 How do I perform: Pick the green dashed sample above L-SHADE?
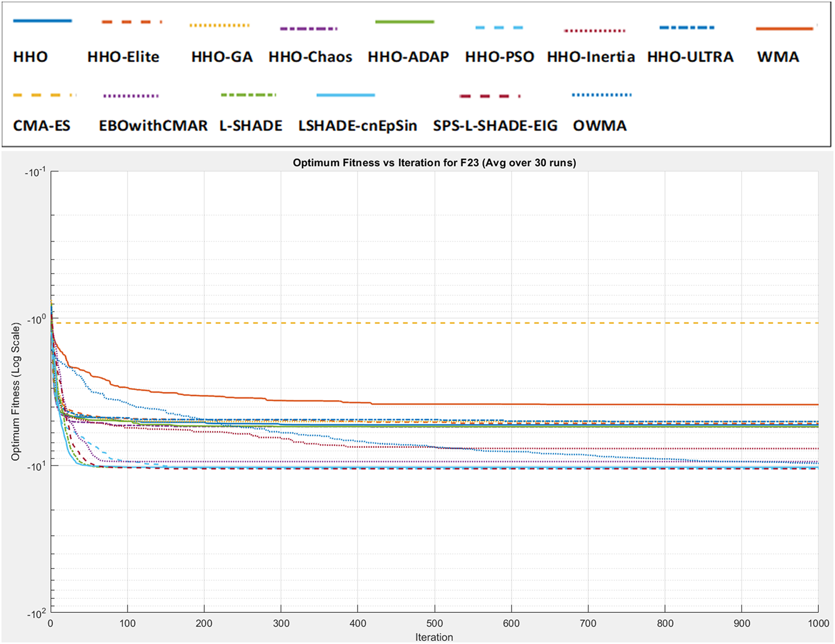click(248, 95)
